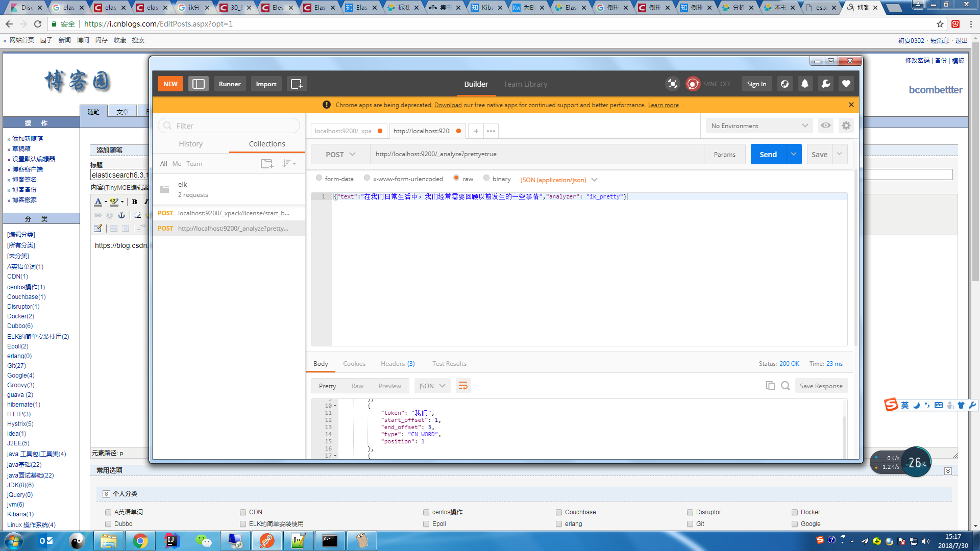This screenshot has width=980, height=551.
Task: Switch to the History tab
Action: pos(190,144)
